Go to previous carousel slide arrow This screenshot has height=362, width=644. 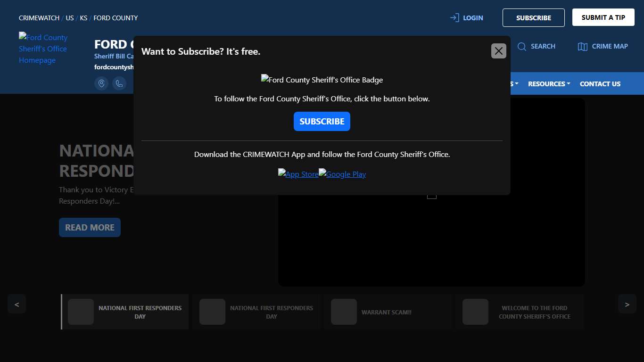17,304
